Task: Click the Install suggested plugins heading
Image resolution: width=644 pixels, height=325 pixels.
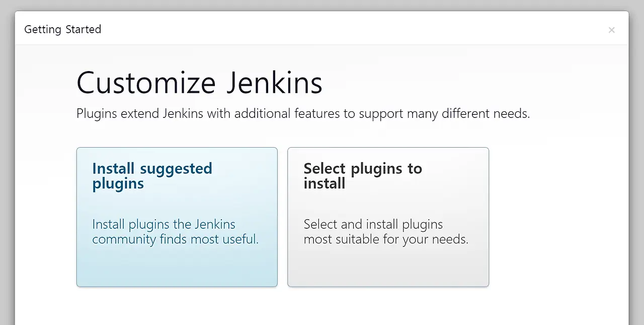Action: [x=152, y=176]
